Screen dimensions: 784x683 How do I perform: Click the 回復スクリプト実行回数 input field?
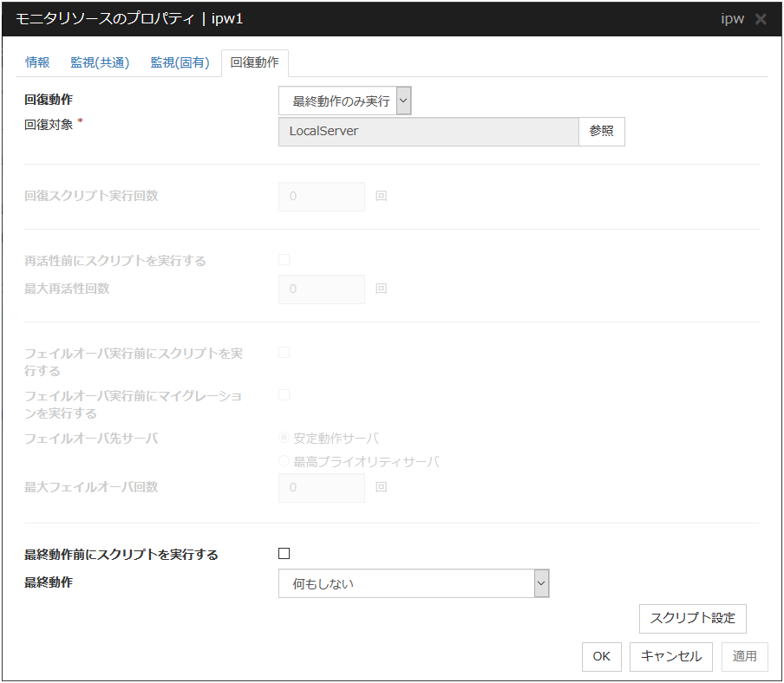point(322,197)
